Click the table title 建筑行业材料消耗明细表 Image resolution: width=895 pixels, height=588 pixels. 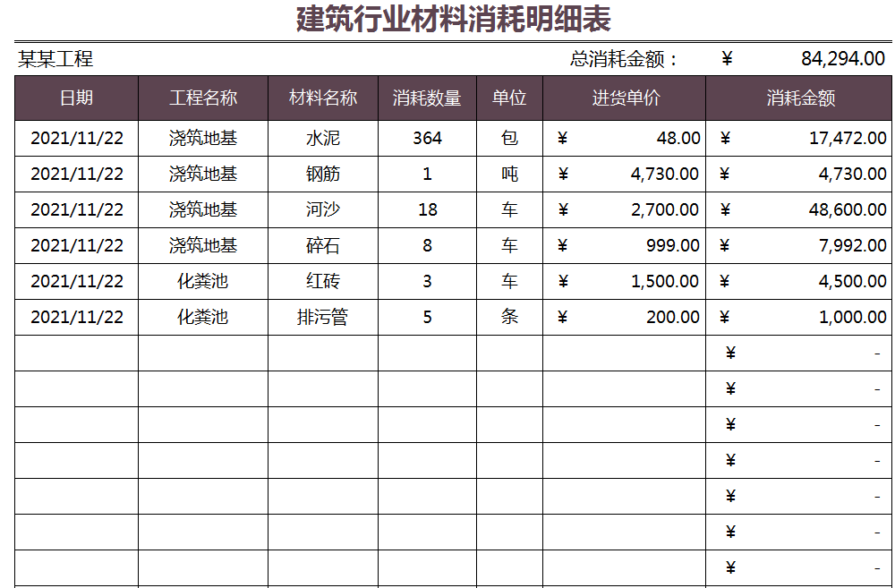click(446, 19)
